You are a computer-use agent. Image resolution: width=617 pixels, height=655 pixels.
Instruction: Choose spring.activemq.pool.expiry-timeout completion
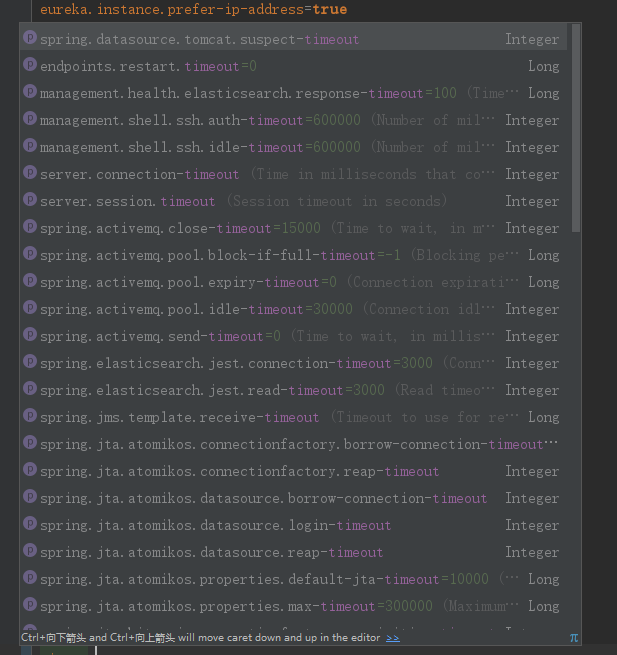pyautogui.click(x=190, y=282)
